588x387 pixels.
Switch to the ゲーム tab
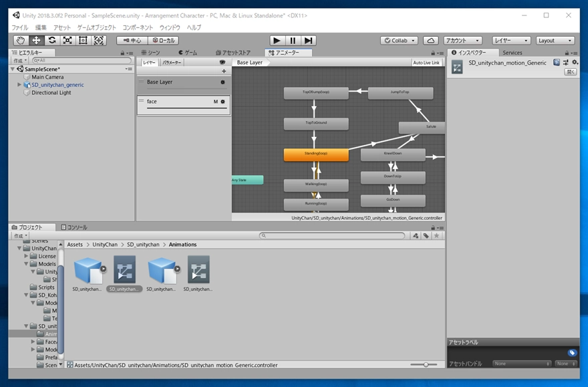188,53
